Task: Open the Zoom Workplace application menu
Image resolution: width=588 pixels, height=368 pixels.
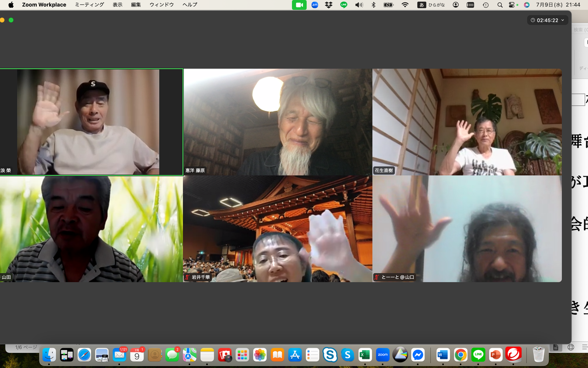Action: (x=44, y=5)
